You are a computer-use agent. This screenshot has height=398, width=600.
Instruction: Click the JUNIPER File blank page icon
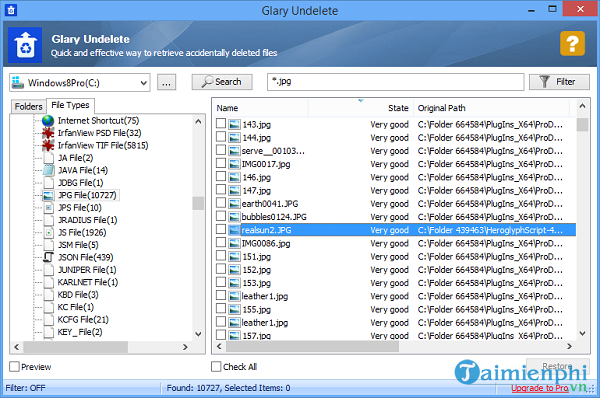click(x=49, y=270)
